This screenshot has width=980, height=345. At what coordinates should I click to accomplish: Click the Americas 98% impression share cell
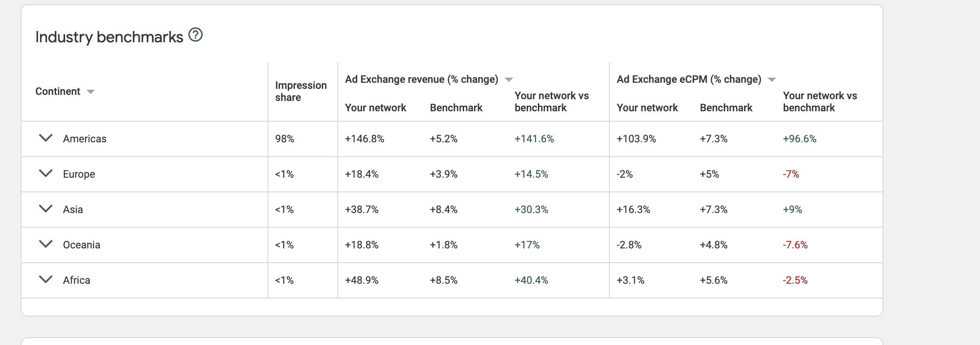click(x=285, y=139)
